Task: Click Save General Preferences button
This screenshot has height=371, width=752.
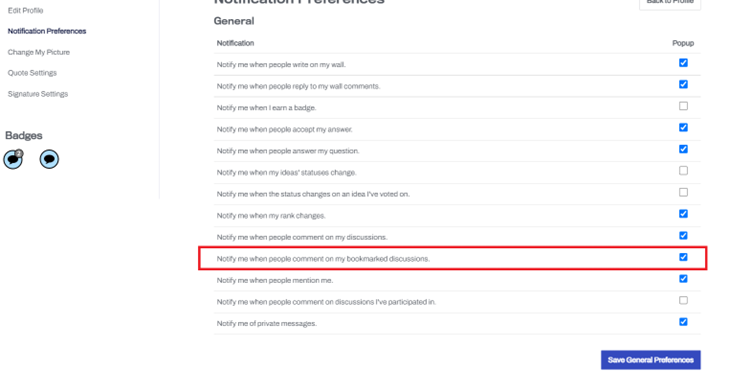Action: [651, 360]
